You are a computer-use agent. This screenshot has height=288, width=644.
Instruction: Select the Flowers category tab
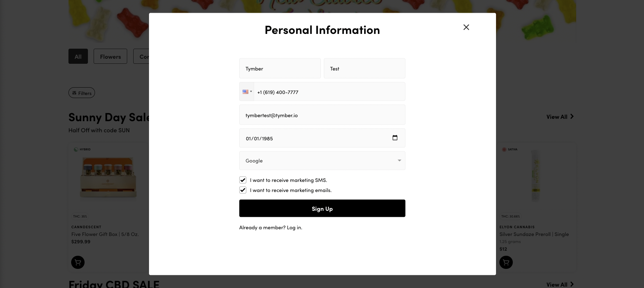pyautogui.click(x=110, y=56)
